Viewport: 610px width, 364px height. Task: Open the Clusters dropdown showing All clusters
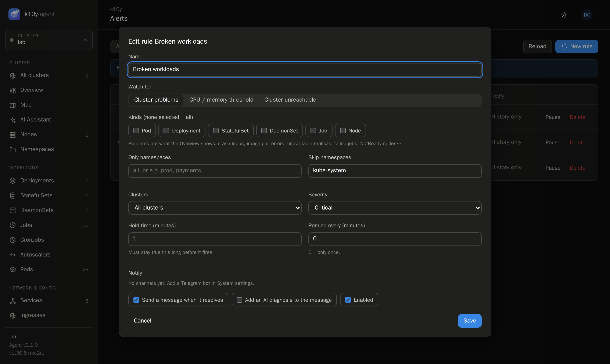click(x=215, y=208)
